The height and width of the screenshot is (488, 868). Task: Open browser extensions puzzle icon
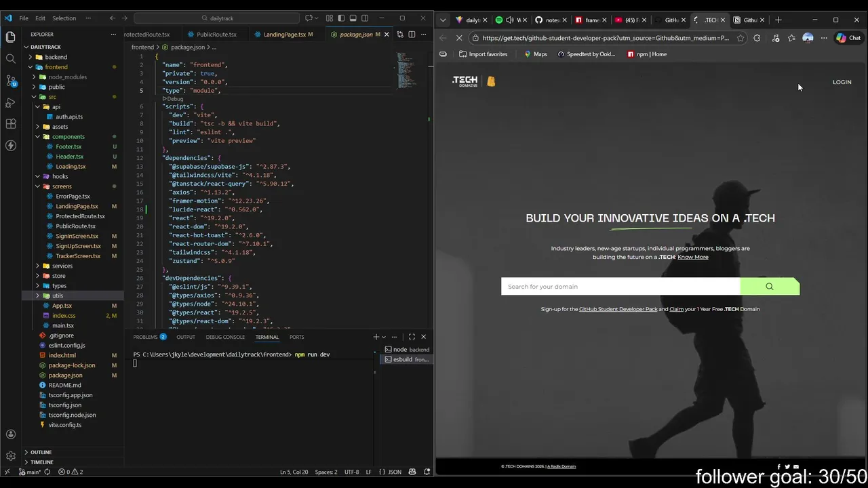[x=757, y=38]
